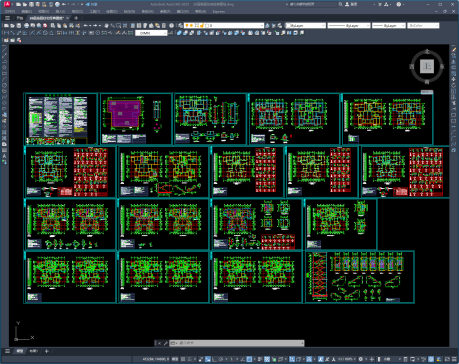Click the search magnifier icon in title bar
Screen dimensions: 459x364
pyautogui.click(x=340, y=4)
